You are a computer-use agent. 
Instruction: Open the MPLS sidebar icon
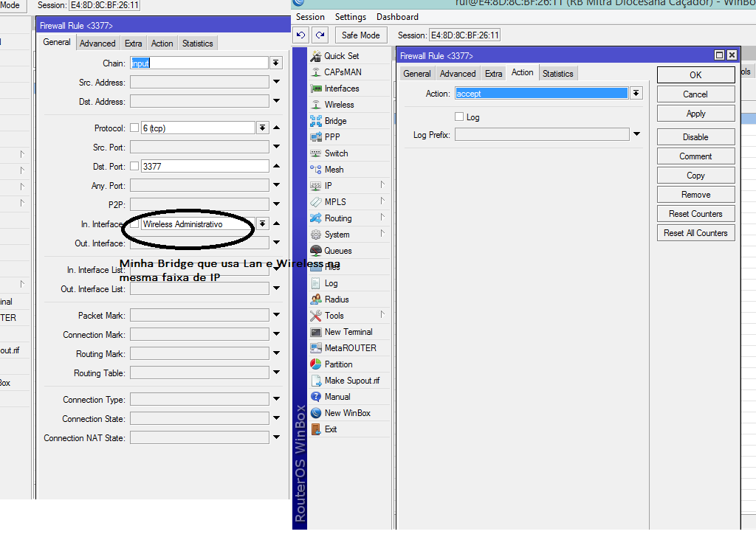(316, 202)
